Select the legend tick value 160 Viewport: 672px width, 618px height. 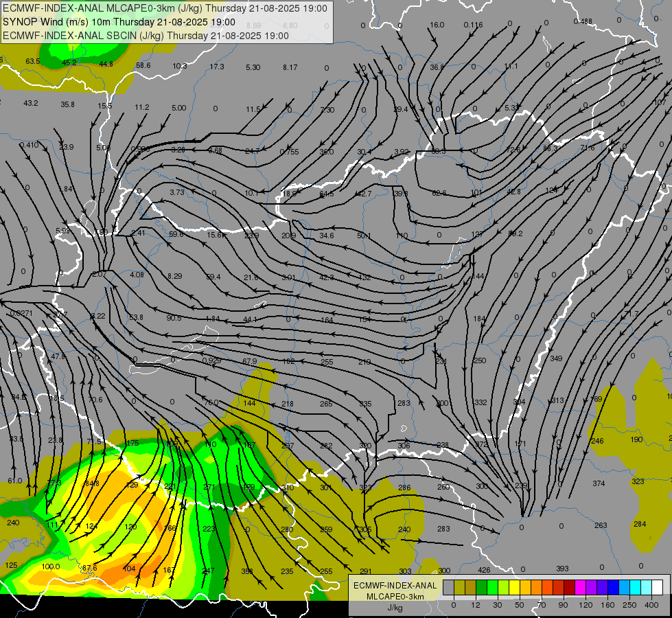[x=607, y=605]
